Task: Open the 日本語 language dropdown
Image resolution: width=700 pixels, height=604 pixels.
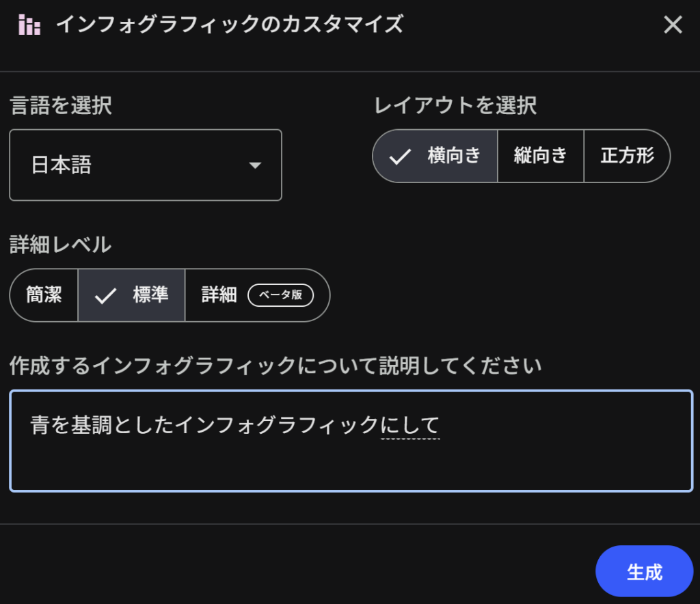Action: (145, 165)
